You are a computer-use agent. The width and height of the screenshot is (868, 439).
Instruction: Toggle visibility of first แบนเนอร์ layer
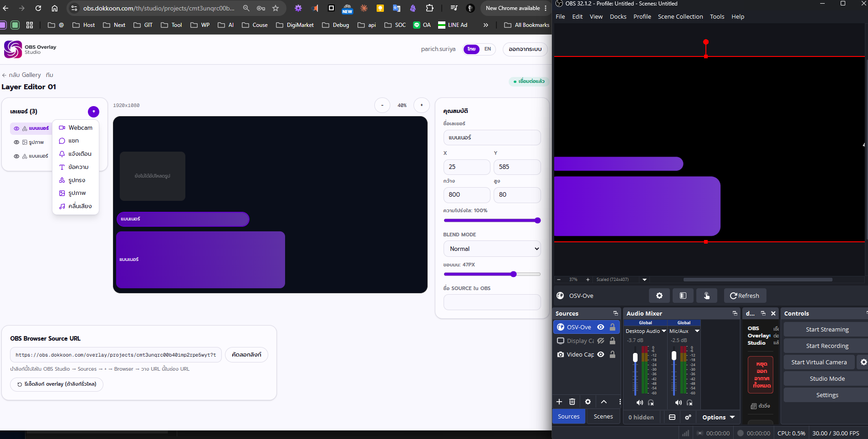(x=16, y=128)
